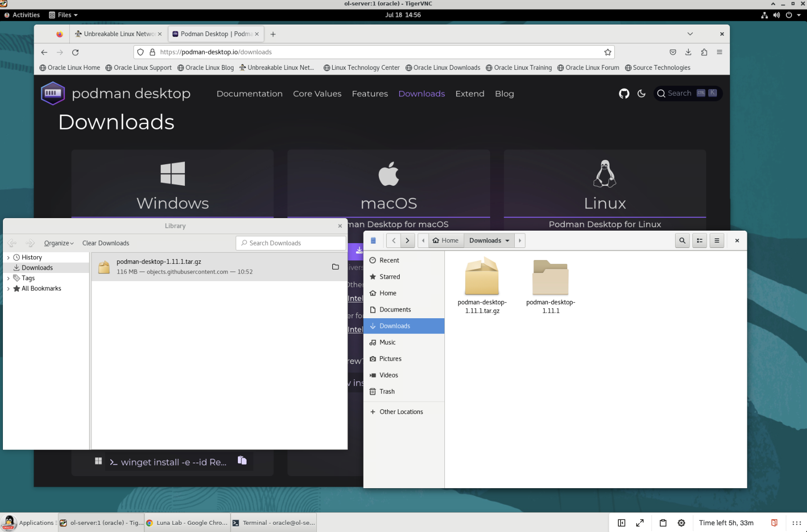Expand the Tags tree item
This screenshot has width=807, height=532.
click(8, 278)
